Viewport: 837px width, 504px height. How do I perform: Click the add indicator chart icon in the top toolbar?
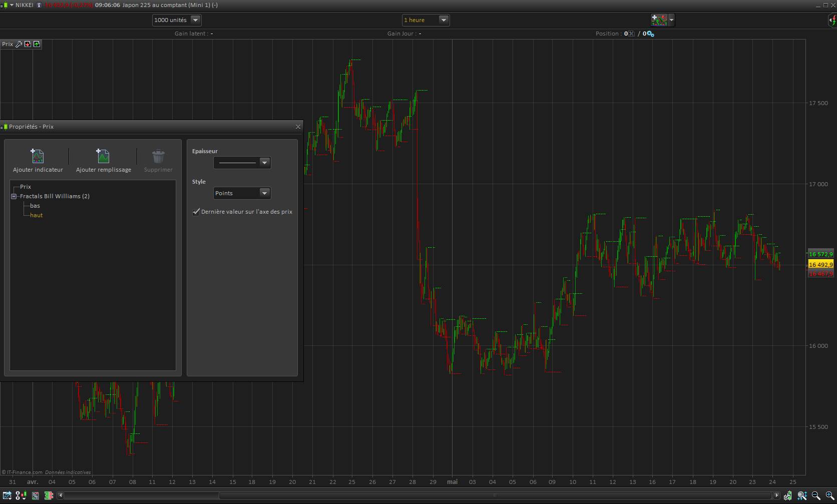[659, 20]
